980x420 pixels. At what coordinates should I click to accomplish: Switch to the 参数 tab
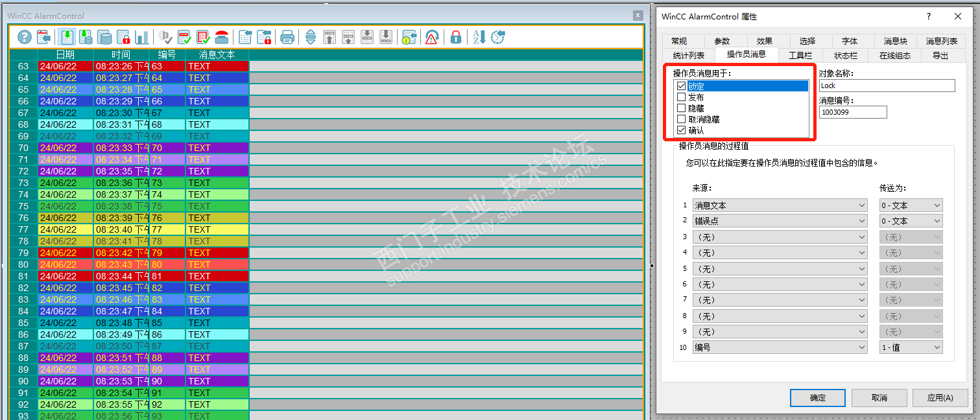[721, 41]
